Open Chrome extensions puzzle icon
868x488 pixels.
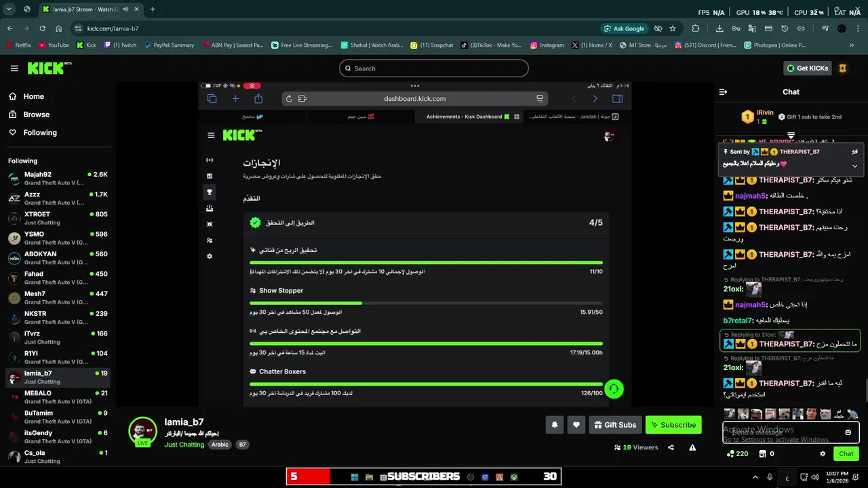point(695,28)
